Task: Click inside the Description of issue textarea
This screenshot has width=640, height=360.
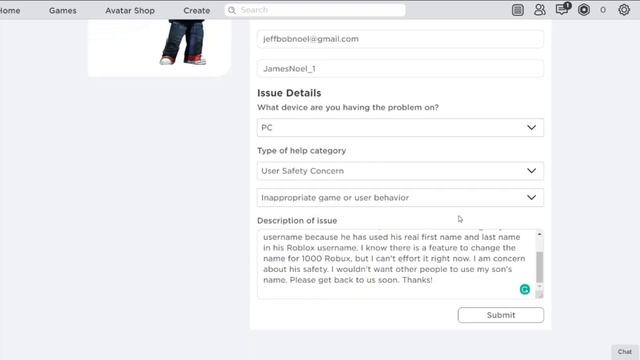Action: pos(396,264)
